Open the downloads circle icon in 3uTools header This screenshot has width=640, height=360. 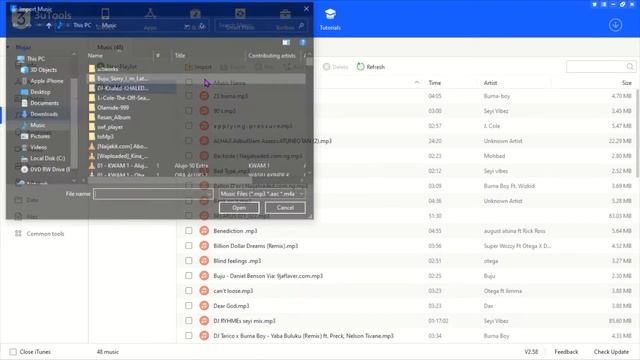(x=616, y=25)
